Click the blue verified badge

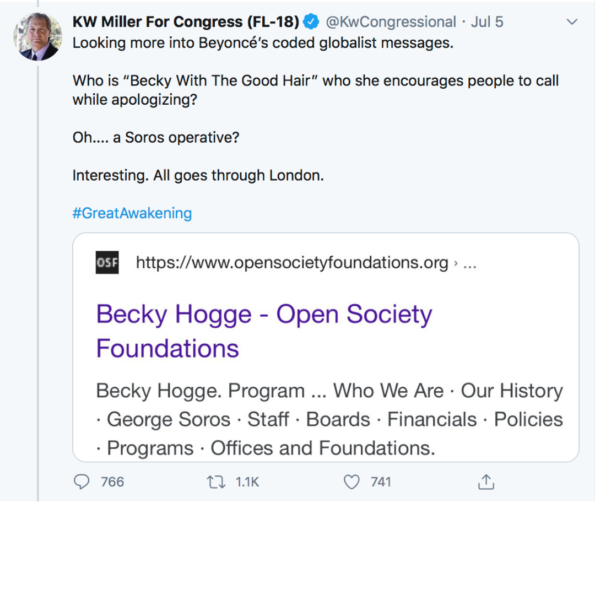311,22
